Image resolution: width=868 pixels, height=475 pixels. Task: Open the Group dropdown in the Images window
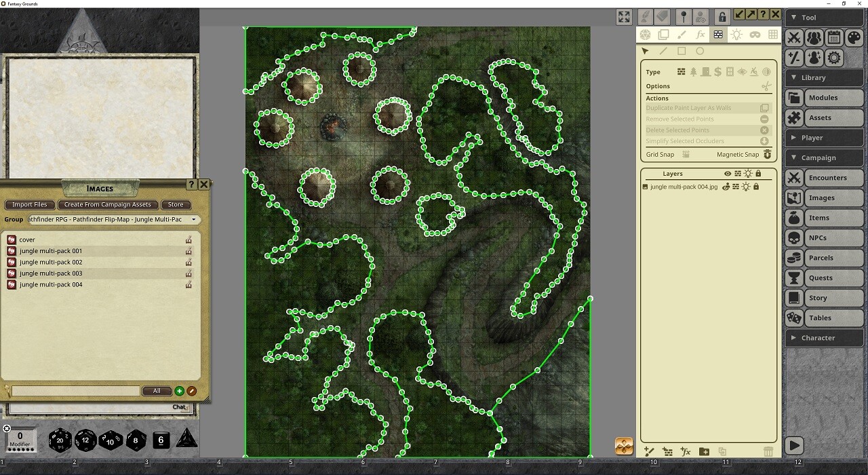[x=194, y=219]
